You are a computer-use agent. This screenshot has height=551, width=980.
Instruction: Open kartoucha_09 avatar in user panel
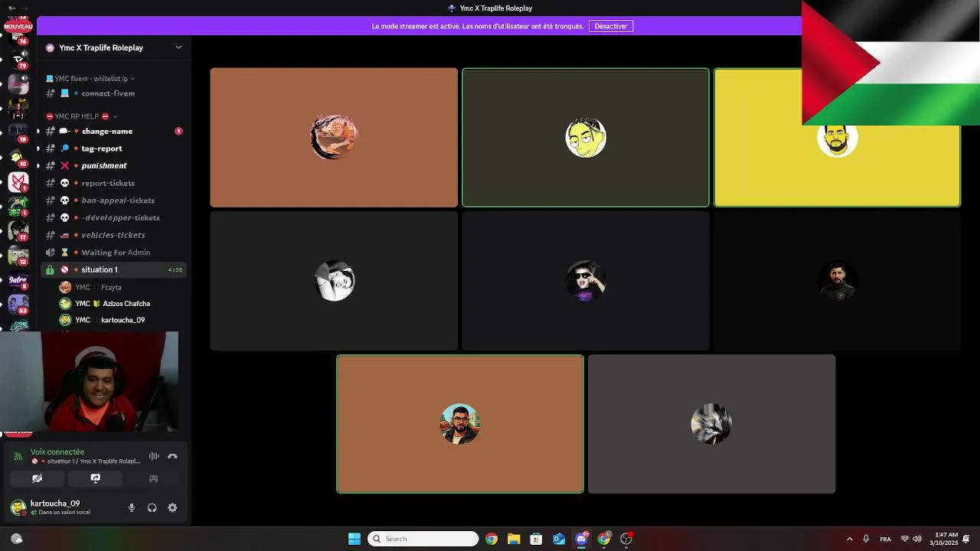tap(18, 507)
